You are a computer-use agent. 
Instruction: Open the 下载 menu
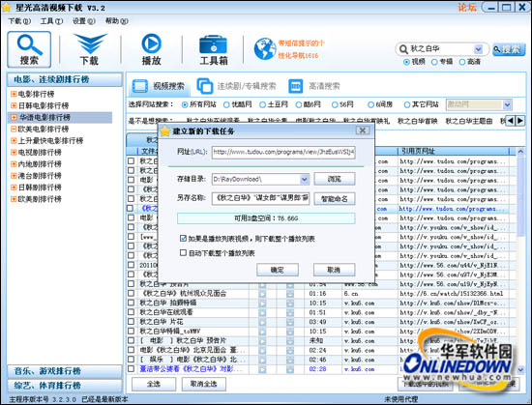[x=19, y=21]
